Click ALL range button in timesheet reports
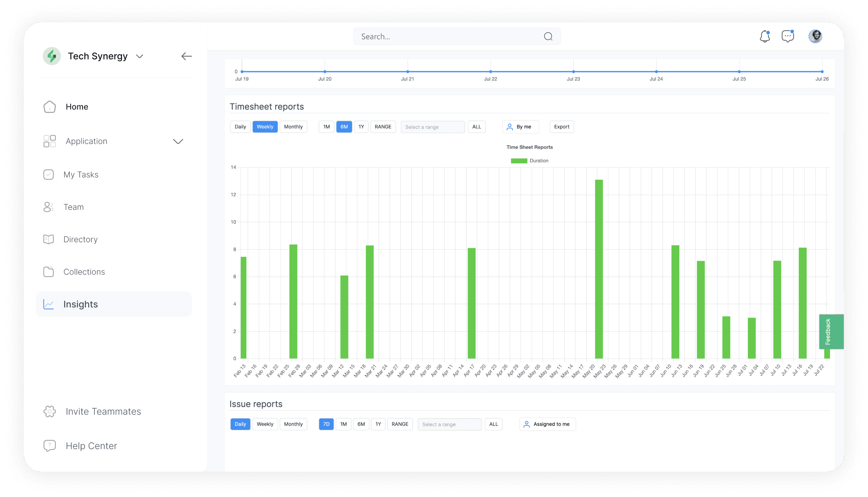The height and width of the screenshot is (497, 868). 476,127
